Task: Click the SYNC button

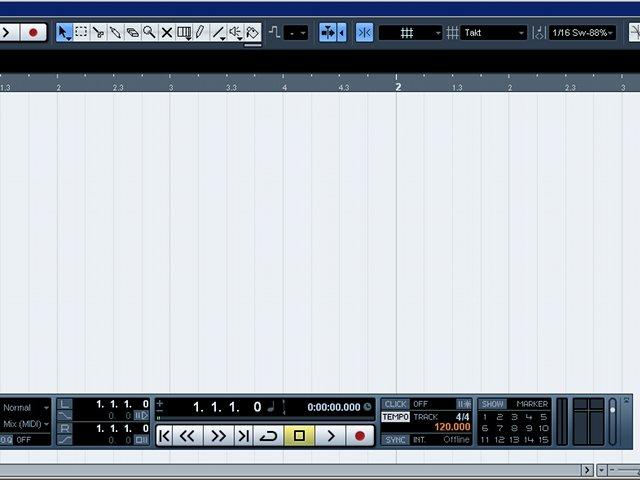Action: (x=395, y=440)
